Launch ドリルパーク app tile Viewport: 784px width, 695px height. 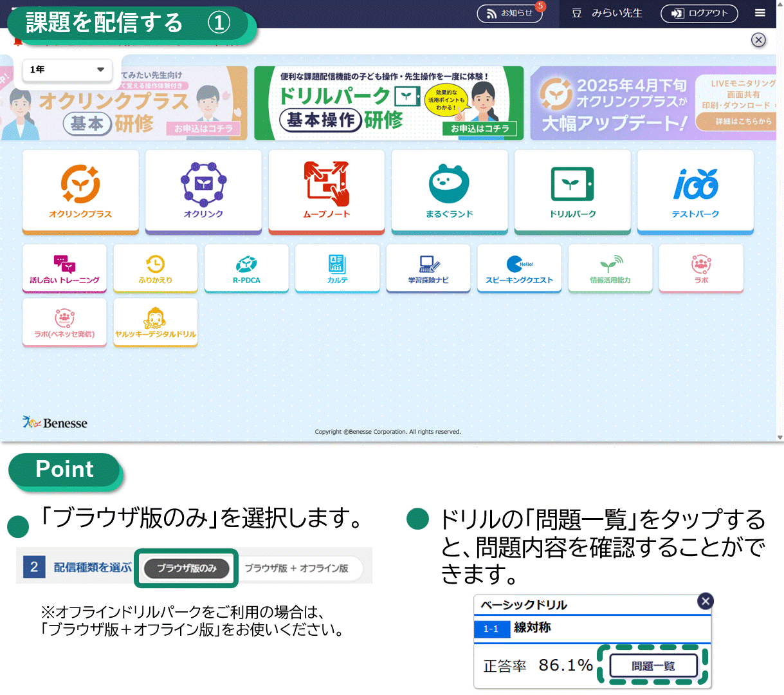point(572,191)
